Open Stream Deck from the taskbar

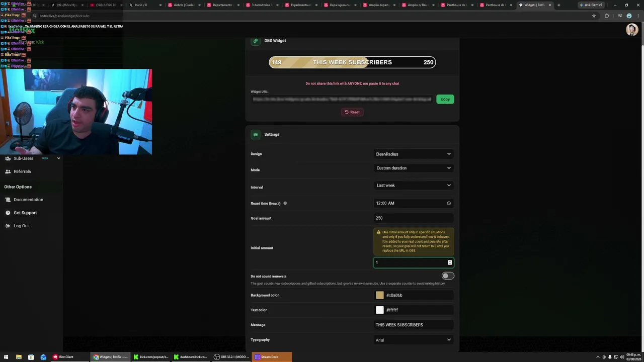click(x=272, y=357)
